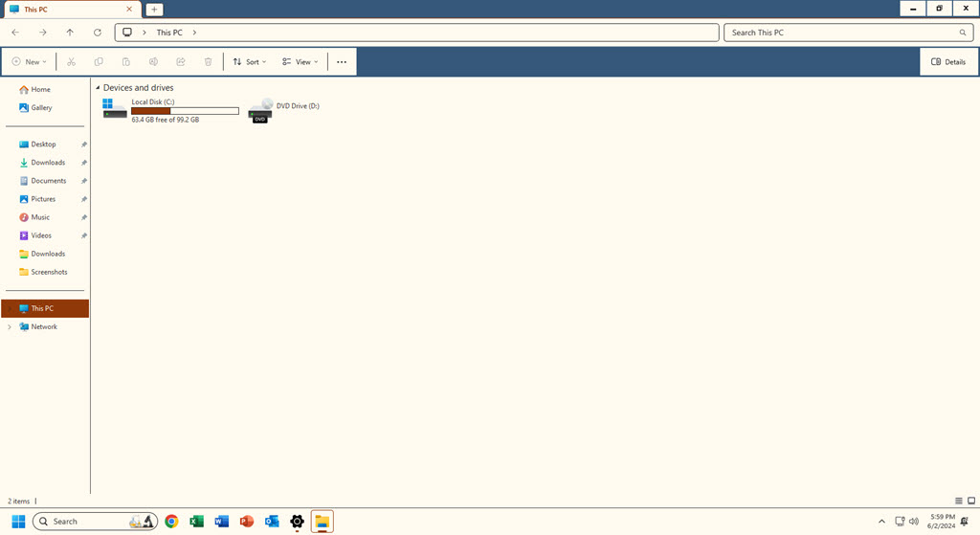The width and height of the screenshot is (980, 535).
Task: Open network status in system tray
Action: 900,522
